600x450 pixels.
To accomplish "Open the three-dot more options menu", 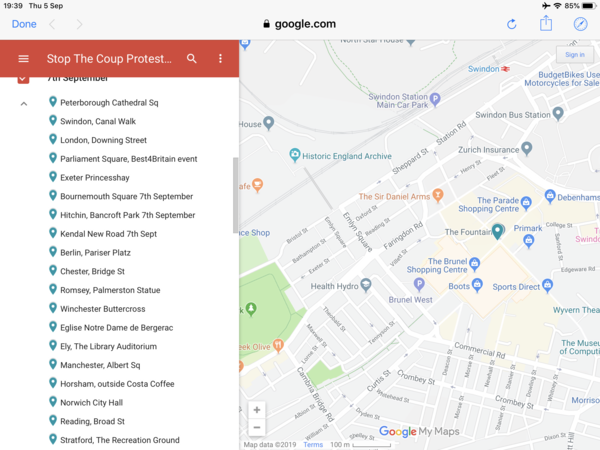I will [x=221, y=59].
